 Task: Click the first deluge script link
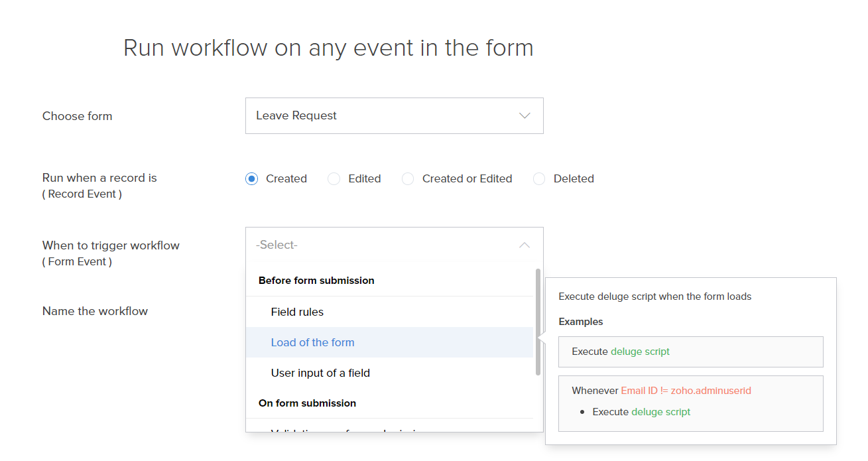point(640,352)
